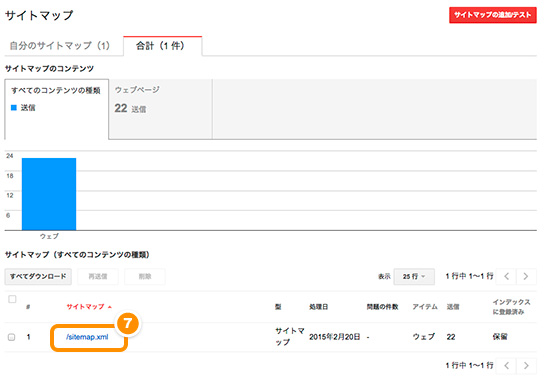The height and width of the screenshot is (387, 550).
Task: Click the 22 value in the 送信 column
Action: [451, 337]
